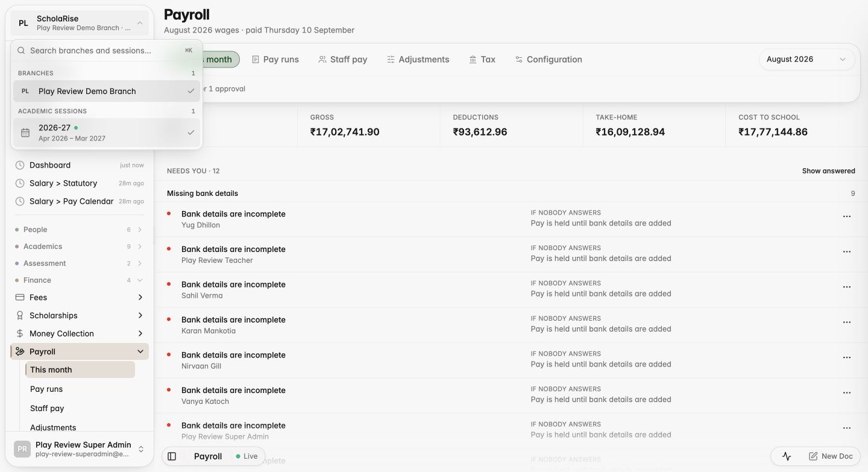Expand the Assessment sidebar group
The image size is (868, 472).
pyautogui.click(x=140, y=263)
